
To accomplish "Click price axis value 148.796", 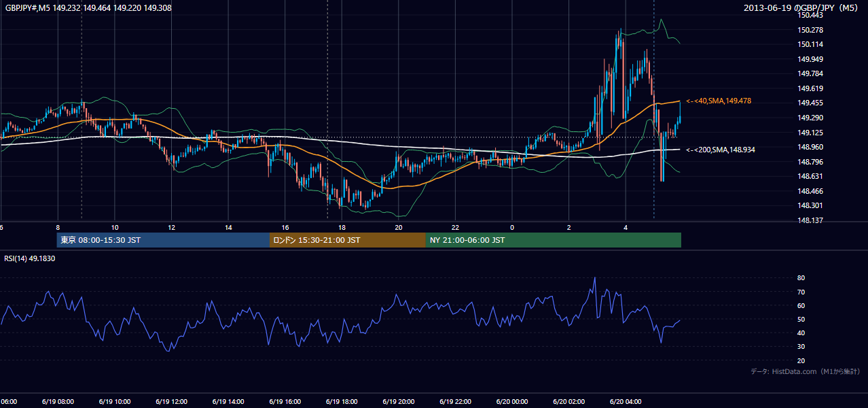I will (810, 162).
